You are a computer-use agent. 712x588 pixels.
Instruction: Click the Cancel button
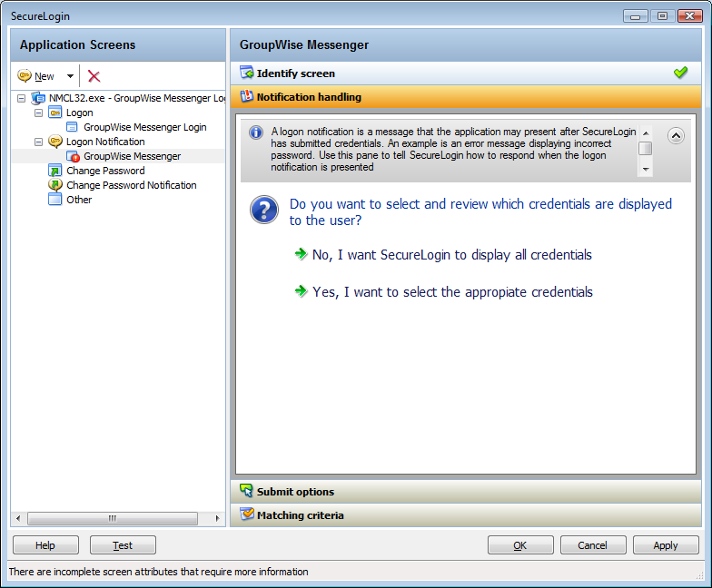tap(593, 544)
